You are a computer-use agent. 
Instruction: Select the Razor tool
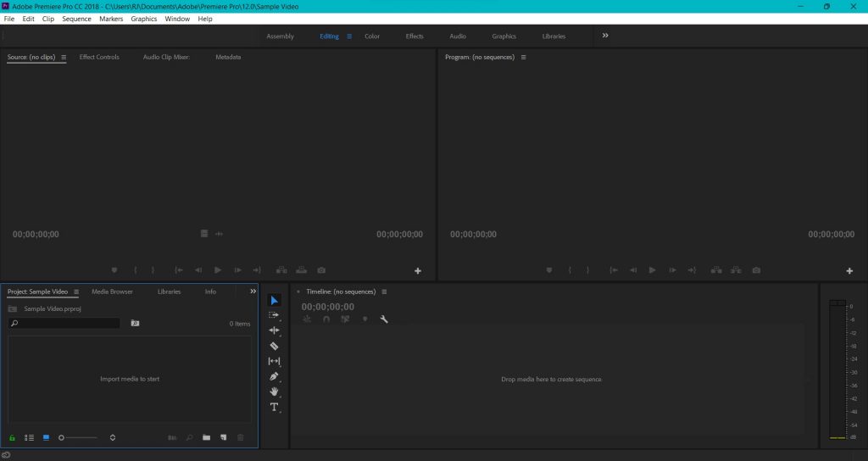(274, 346)
